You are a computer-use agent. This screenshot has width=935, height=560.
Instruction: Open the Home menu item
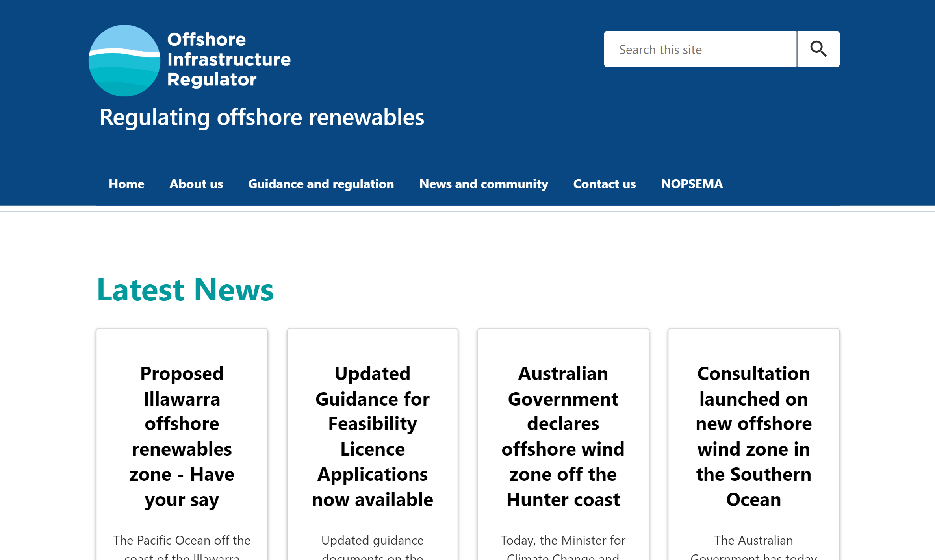(x=126, y=184)
